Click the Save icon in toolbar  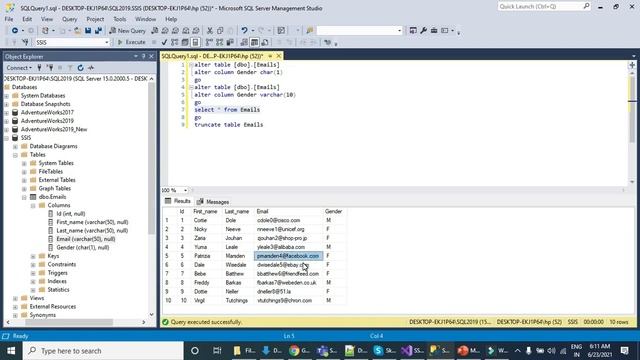88,31
